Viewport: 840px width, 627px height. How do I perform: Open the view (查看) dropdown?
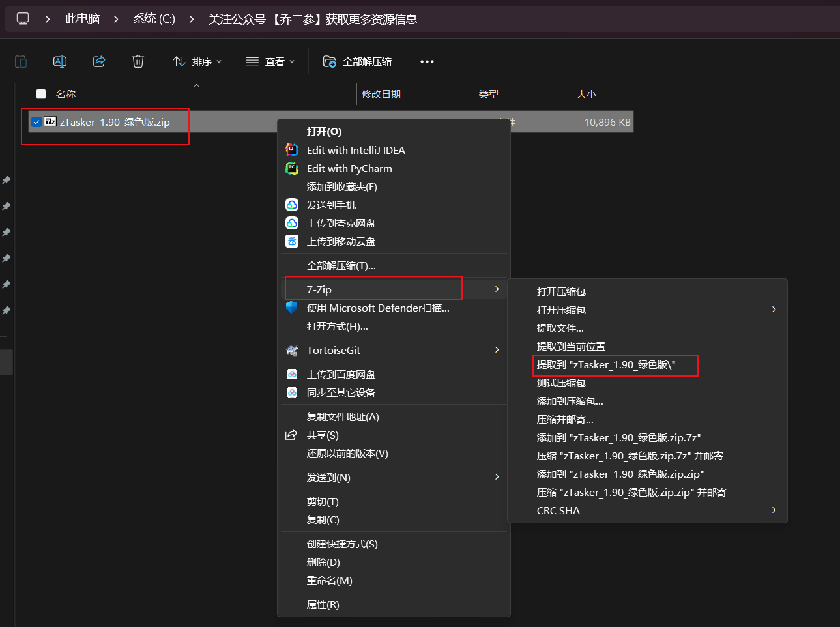click(x=270, y=61)
